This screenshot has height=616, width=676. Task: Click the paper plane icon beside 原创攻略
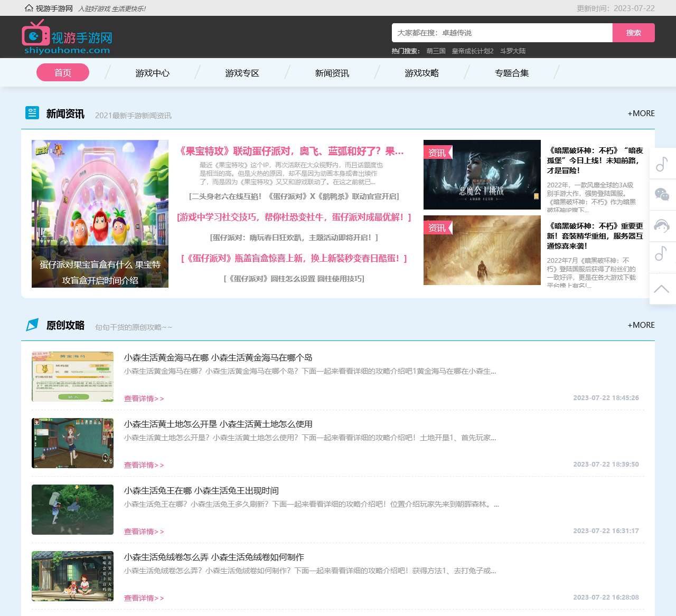click(32, 325)
